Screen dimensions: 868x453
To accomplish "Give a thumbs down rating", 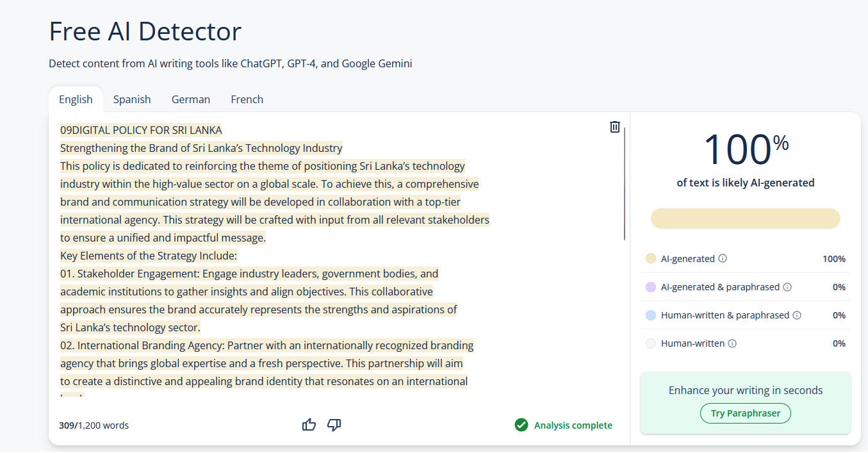I will coord(334,425).
